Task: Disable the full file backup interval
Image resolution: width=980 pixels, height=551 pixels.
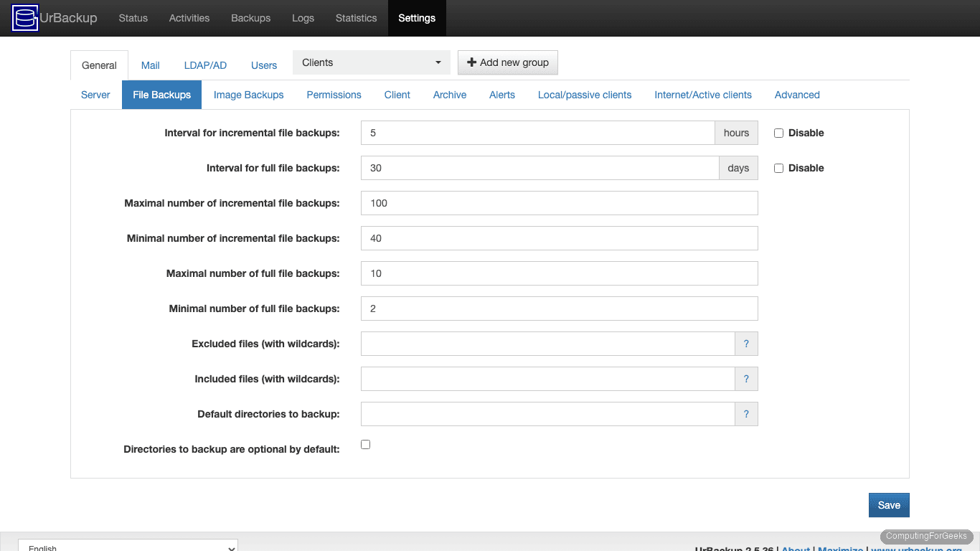Action: click(x=778, y=167)
